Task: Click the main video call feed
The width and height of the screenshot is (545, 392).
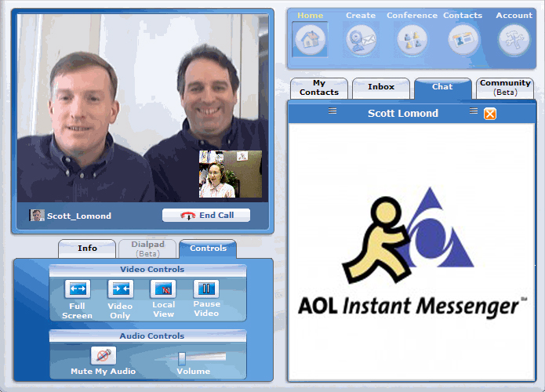Action: click(143, 108)
